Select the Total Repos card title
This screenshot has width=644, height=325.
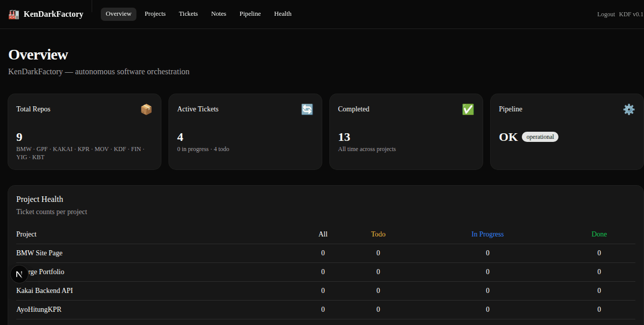[x=33, y=109]
